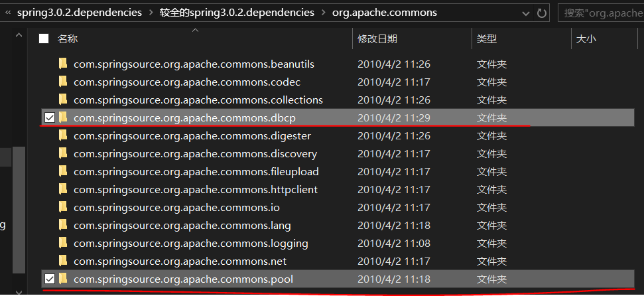Go to 较全的spring3.0.2.dependencies breadcrumb
644x296 pixels.
(x=237, y=13)
